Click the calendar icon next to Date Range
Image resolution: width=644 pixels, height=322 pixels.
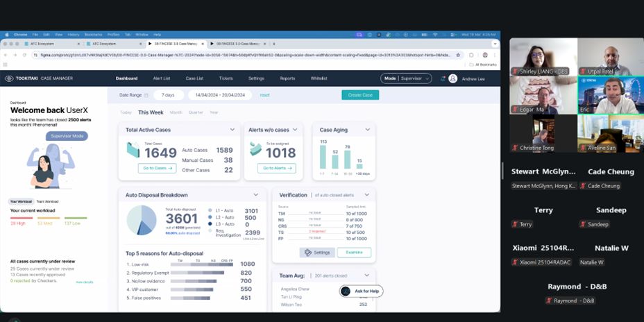tap(146, 95)
